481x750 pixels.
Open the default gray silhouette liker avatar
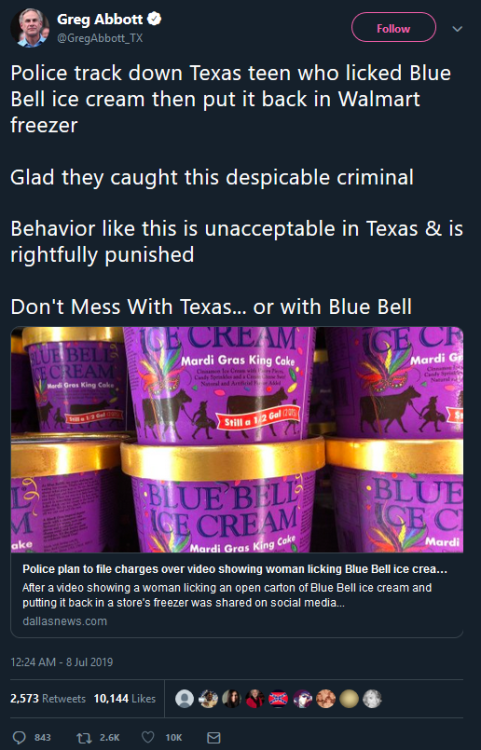point(185,699)
